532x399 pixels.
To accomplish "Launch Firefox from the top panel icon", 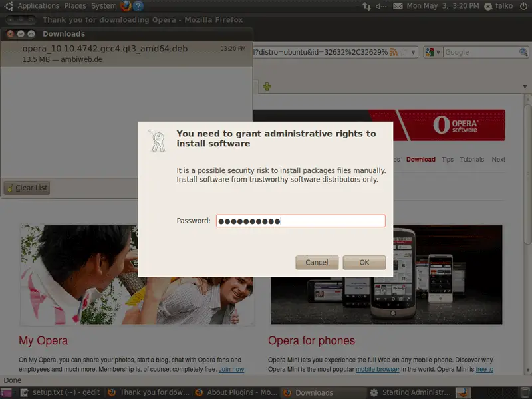I will coord(126,6).
